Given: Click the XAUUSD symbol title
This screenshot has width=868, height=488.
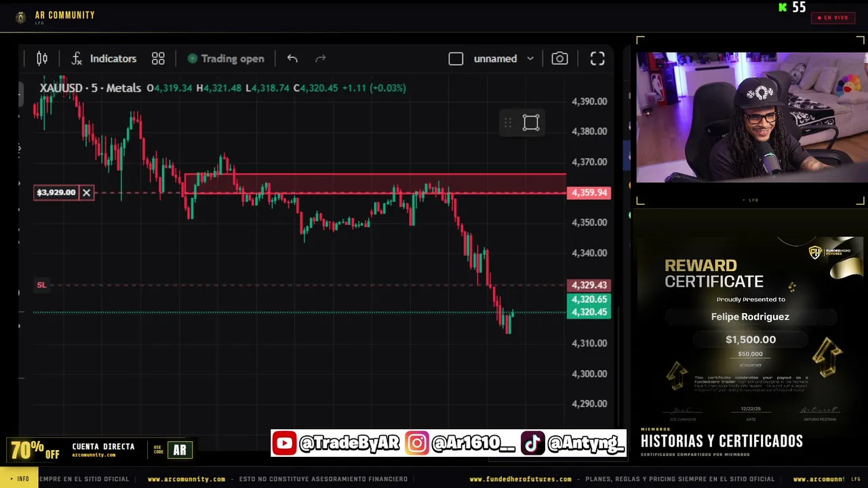Looking at the screenshot, I should pos(90,88).
